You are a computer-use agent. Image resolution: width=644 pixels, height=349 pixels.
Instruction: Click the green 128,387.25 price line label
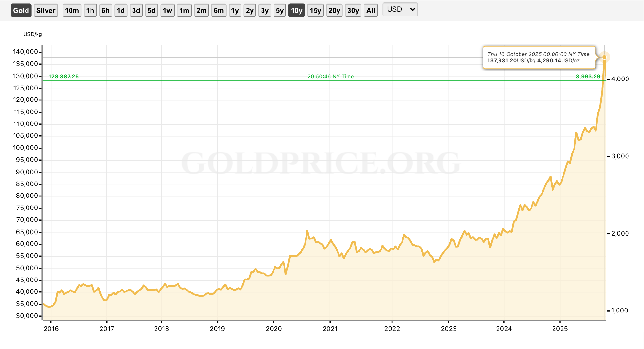(x=63, y=76)
